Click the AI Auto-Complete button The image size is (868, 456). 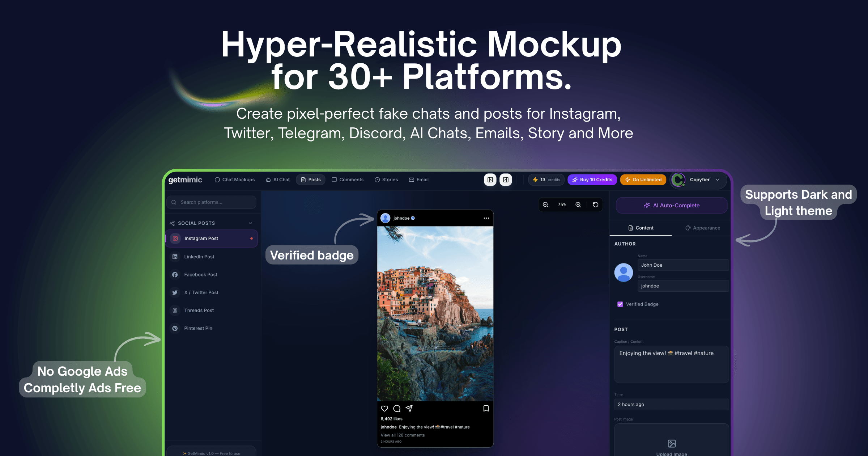click(x=671, y=205)
